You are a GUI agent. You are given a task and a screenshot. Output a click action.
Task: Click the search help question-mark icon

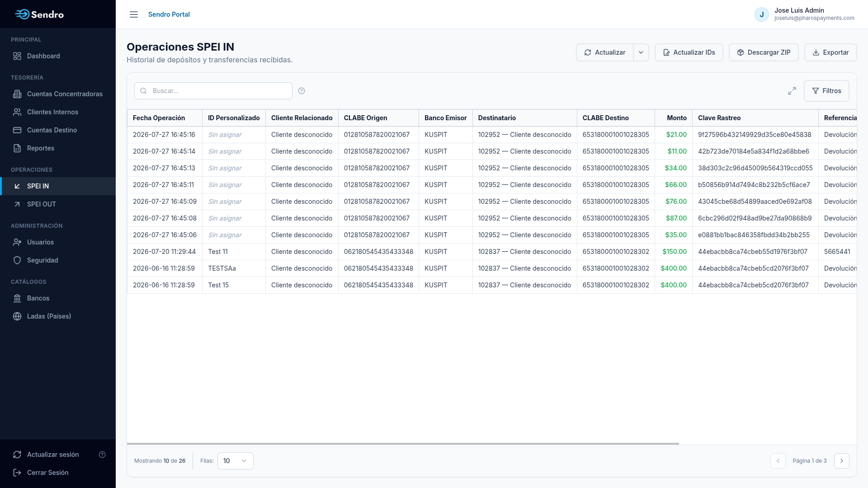point(302,91)
